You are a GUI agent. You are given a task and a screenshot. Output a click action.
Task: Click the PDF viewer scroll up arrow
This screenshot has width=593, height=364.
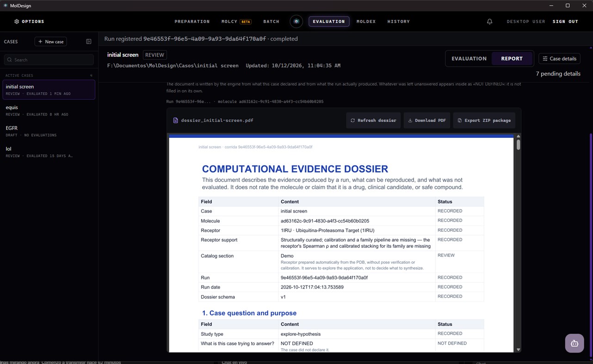518,136
